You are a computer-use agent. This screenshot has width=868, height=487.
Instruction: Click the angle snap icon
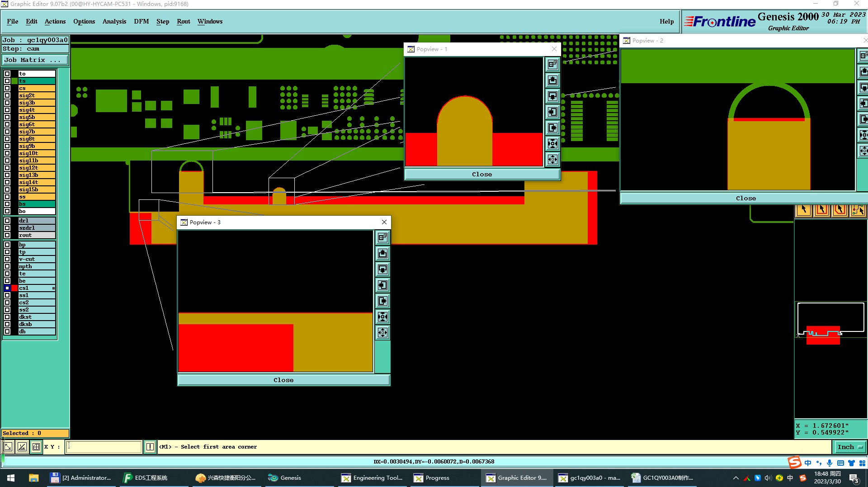click(22, 447)
